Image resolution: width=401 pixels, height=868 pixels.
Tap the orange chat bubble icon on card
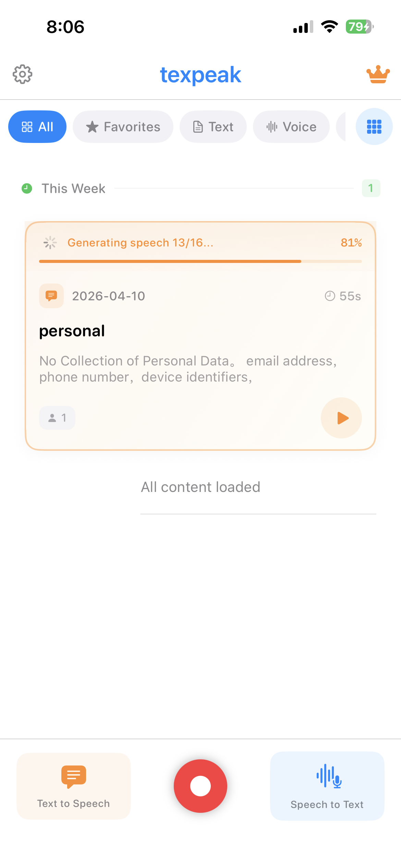[51, 296]
